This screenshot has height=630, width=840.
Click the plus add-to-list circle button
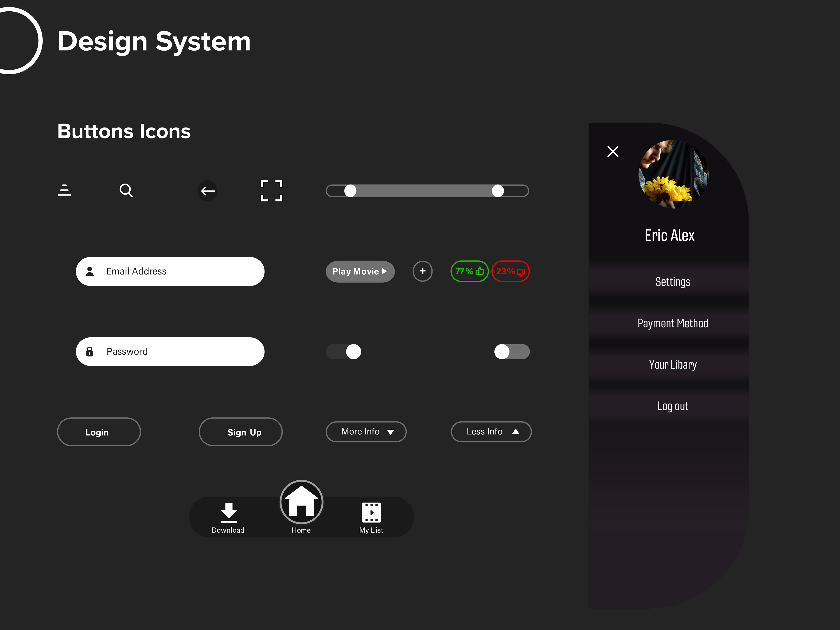(x=423, y=271)
